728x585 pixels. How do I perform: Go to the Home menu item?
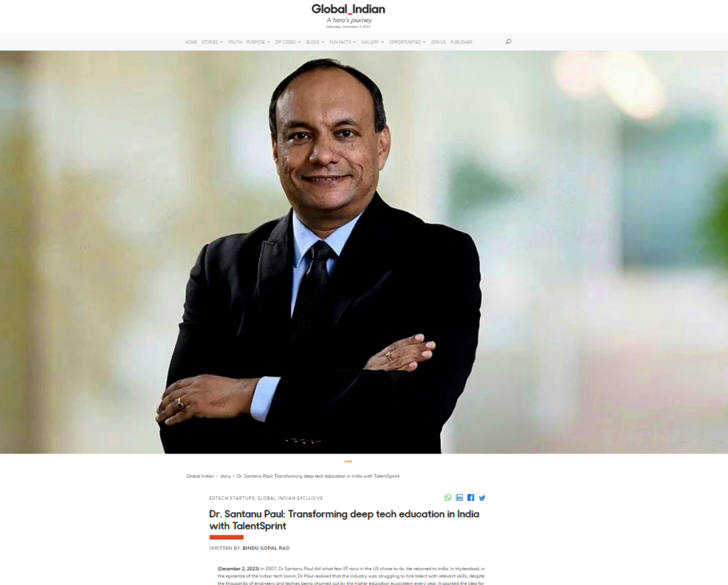click(191, 42)
